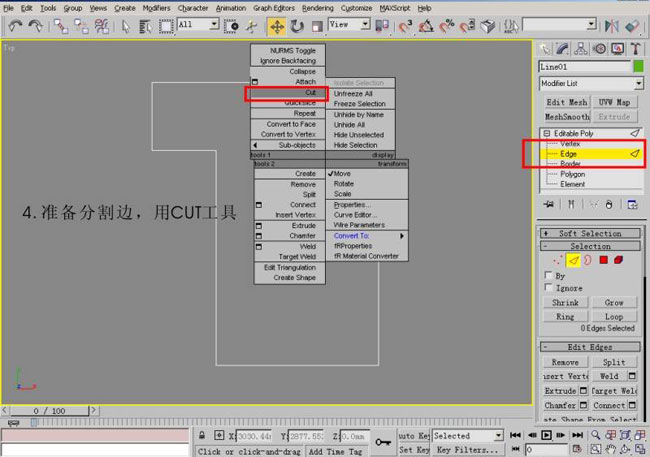The image size is (650, 457).
Task: Collapse the Edit Edges rollout
Action: point(590,347)
